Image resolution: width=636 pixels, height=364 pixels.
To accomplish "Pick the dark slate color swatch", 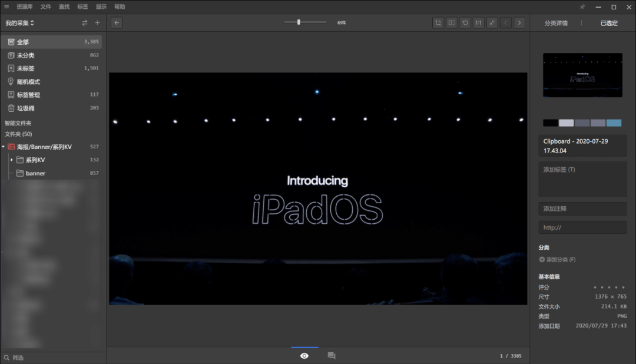I will click(x=582, y=123).
